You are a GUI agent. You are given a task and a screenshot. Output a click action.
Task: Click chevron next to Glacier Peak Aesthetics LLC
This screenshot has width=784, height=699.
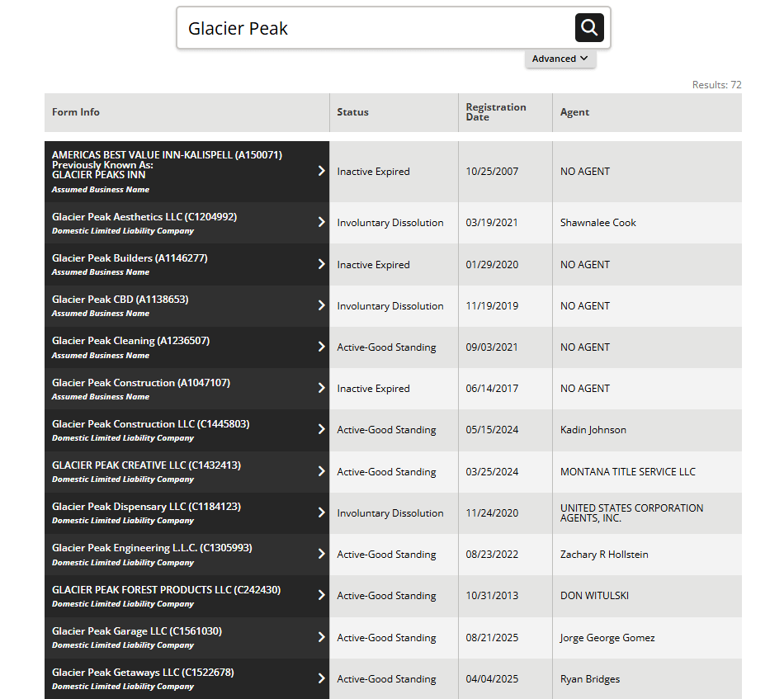pyautogui.click(x=321, y=222)
